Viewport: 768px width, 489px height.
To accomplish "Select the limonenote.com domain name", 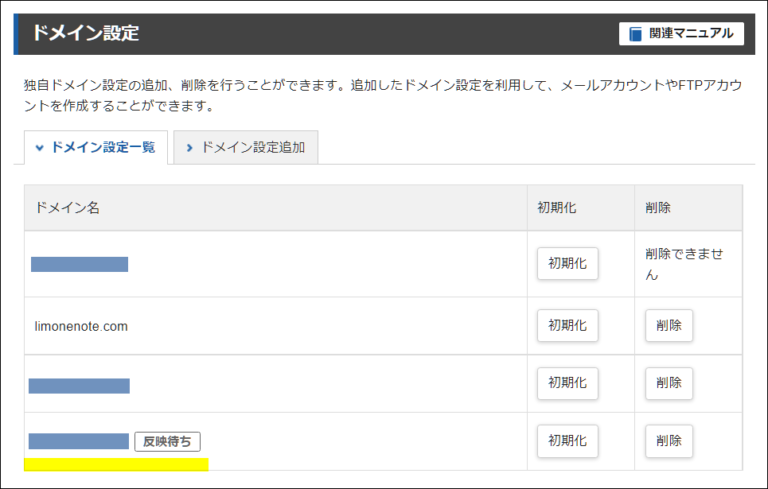I will pyautogui.click(x=81, y=326).
